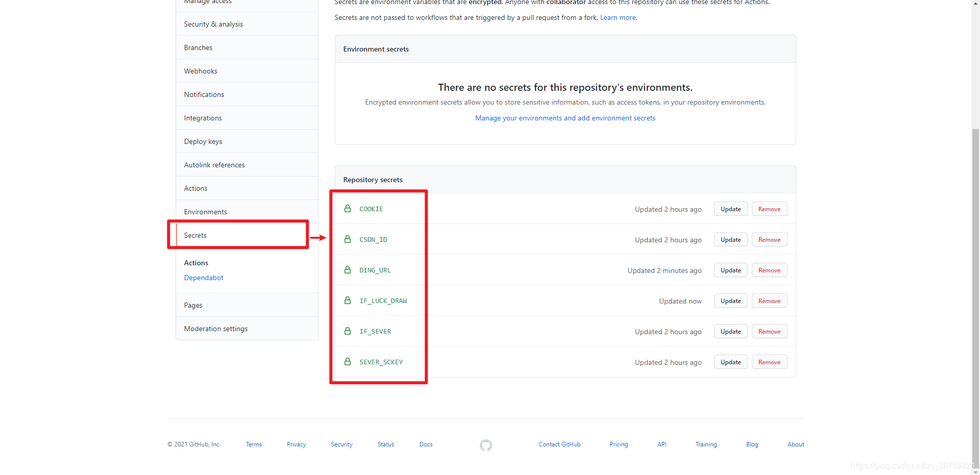Click the CSDN_ID secret name
980x475 pixels.
pyautogui.click(x=373, y=240)
